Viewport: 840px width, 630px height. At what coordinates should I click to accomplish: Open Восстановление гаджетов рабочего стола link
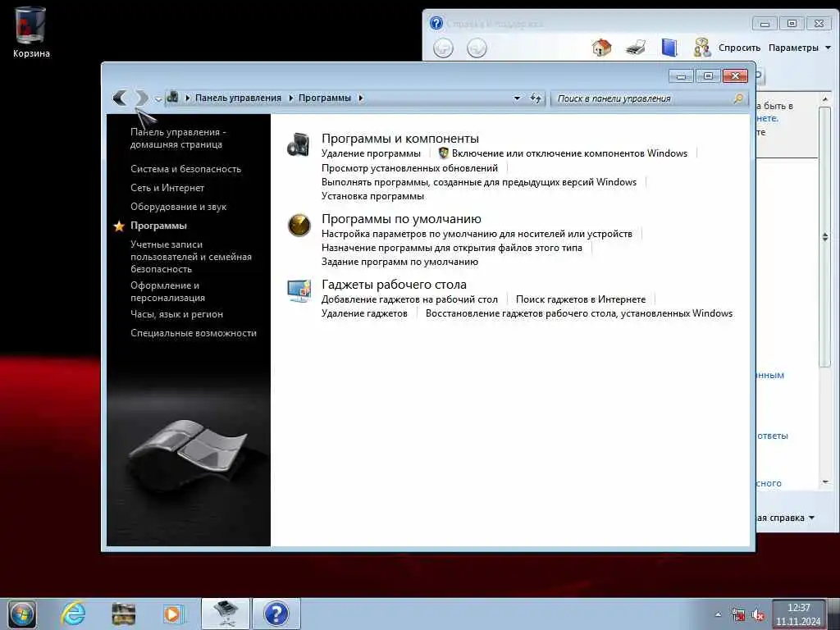pyautogui.click(x=578, y=313)
